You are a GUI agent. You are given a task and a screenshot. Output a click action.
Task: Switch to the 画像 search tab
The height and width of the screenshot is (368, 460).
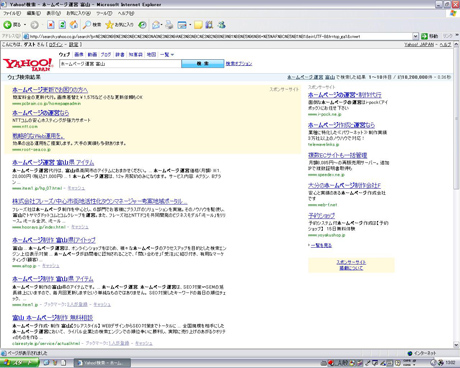[79, 54]
